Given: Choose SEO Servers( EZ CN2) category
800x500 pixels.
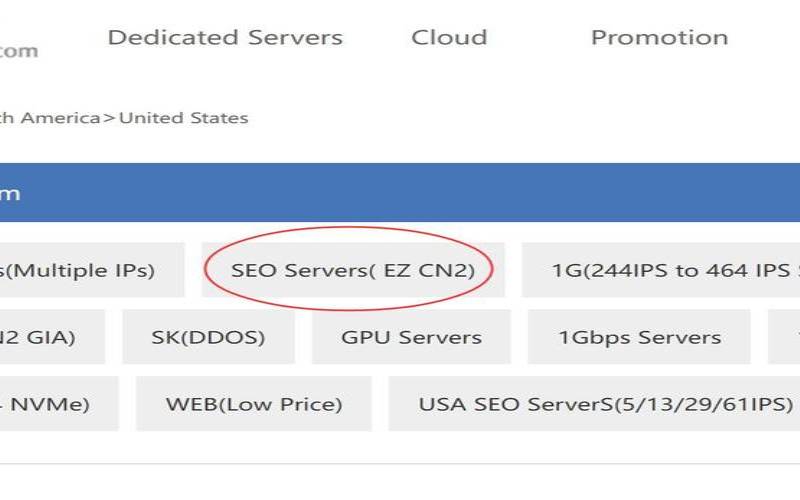Looking at the screenshot, I should (x=352, y=270).
